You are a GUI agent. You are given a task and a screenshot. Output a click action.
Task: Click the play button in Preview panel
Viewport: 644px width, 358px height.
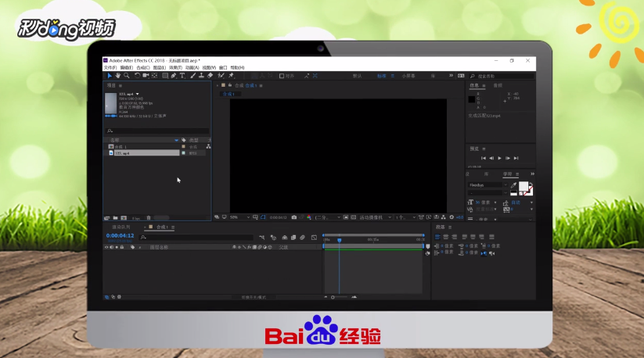pyautogui.click(x=499, y=159)
